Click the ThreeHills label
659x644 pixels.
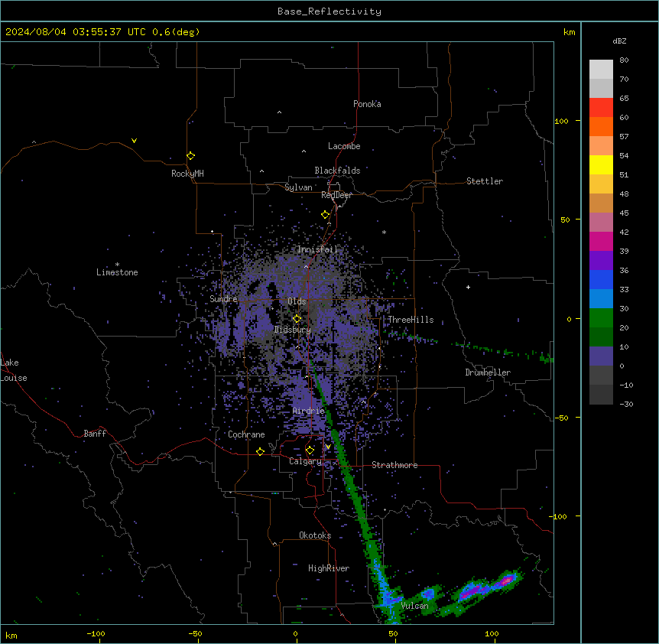coord(411,320)
